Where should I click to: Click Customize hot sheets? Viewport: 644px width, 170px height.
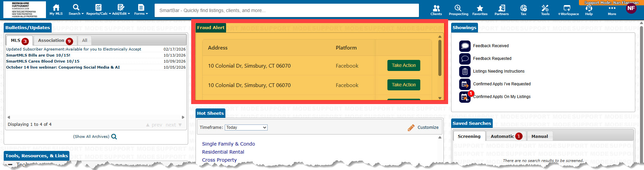[428, 127]
